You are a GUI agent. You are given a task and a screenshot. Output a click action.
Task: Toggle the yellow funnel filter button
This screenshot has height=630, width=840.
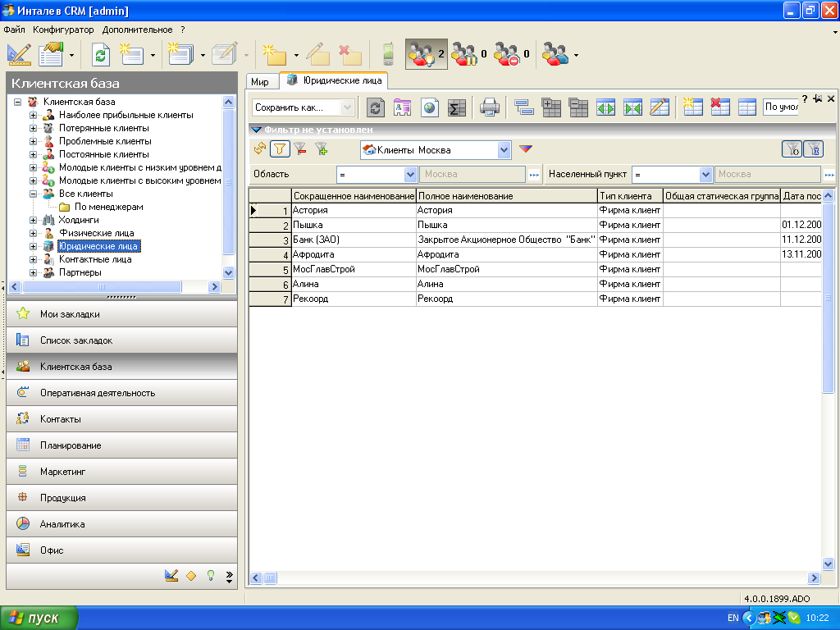tap(280, 149)
